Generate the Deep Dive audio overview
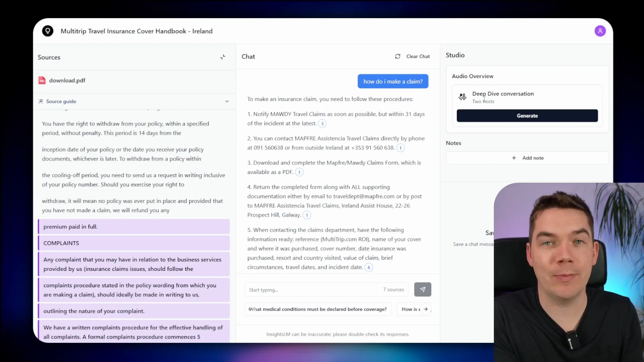This screenshot has height=362, width=644. 527,116
